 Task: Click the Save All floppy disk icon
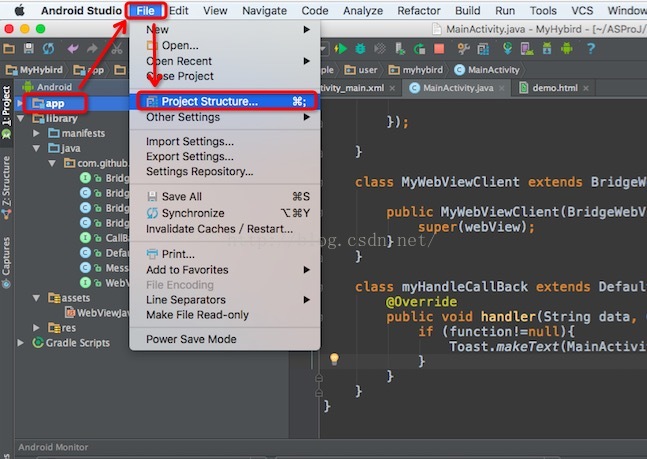pos(28,48)
